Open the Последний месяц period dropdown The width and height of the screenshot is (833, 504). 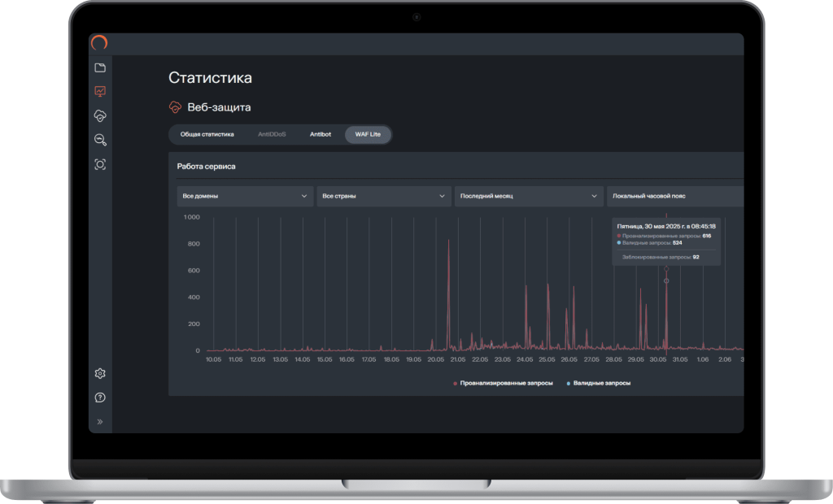click(529, 196)
